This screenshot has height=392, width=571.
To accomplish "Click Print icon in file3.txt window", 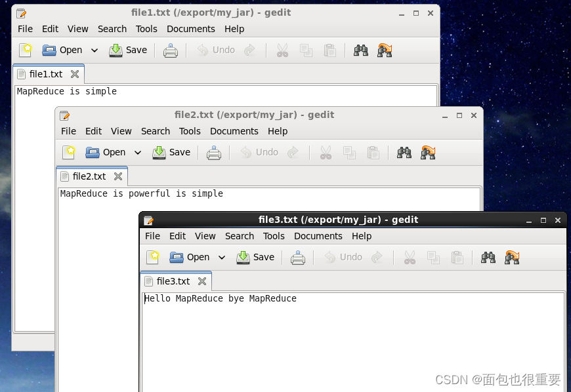I will [x=298, y=258].
